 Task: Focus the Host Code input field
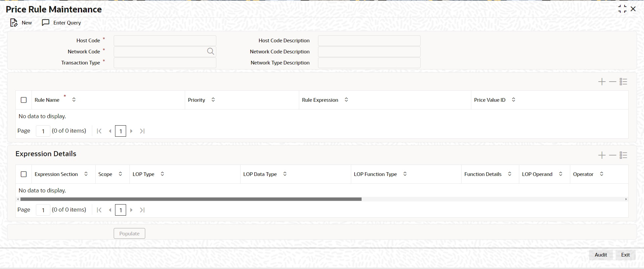(x=165, y=41)
